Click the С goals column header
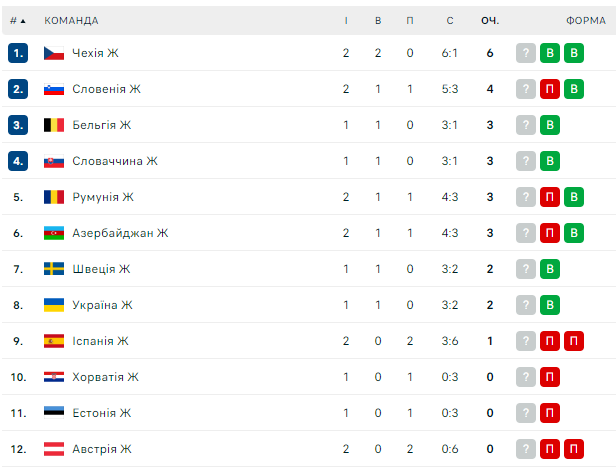Viewport: 616px width, 470px height. point(450,20)
